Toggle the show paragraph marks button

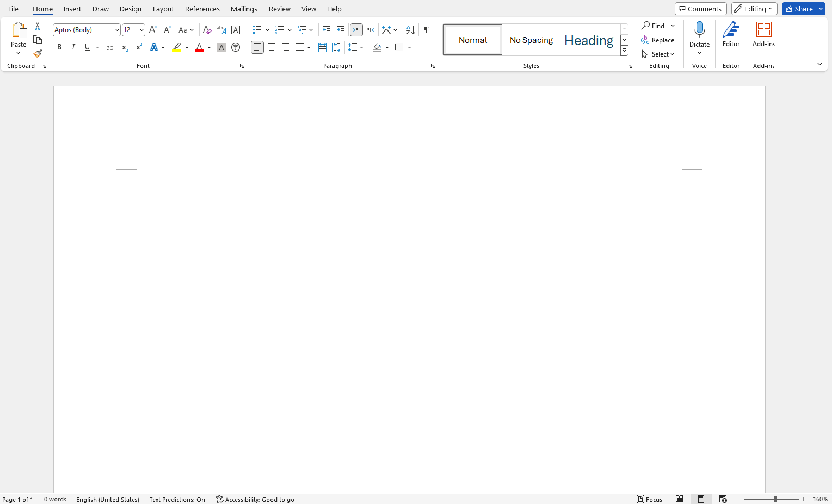pyautogui.click(x=426, y=30)
